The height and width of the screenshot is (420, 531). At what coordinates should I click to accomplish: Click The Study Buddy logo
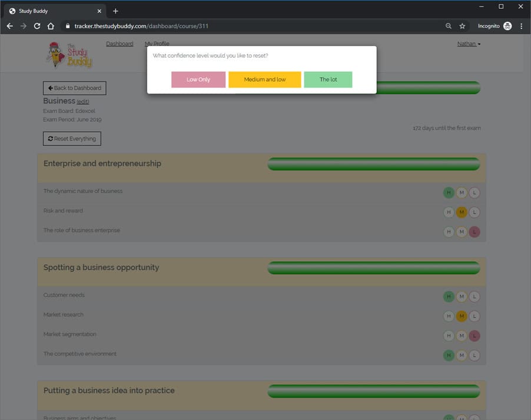69,54
